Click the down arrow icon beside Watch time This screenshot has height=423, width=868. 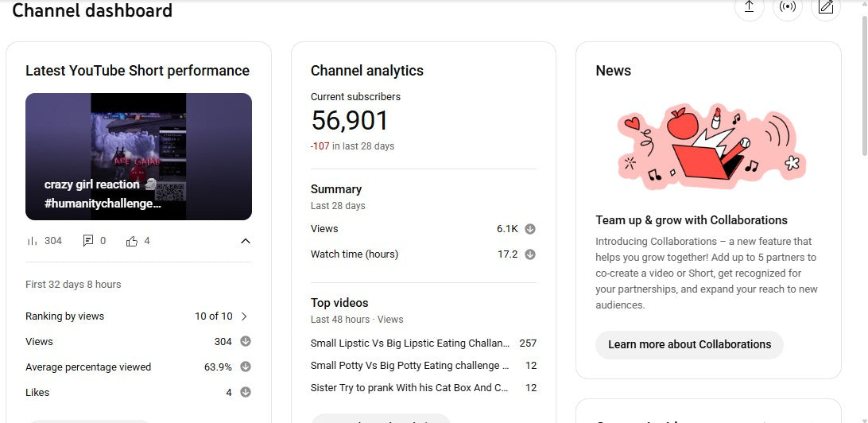[530, 254]
